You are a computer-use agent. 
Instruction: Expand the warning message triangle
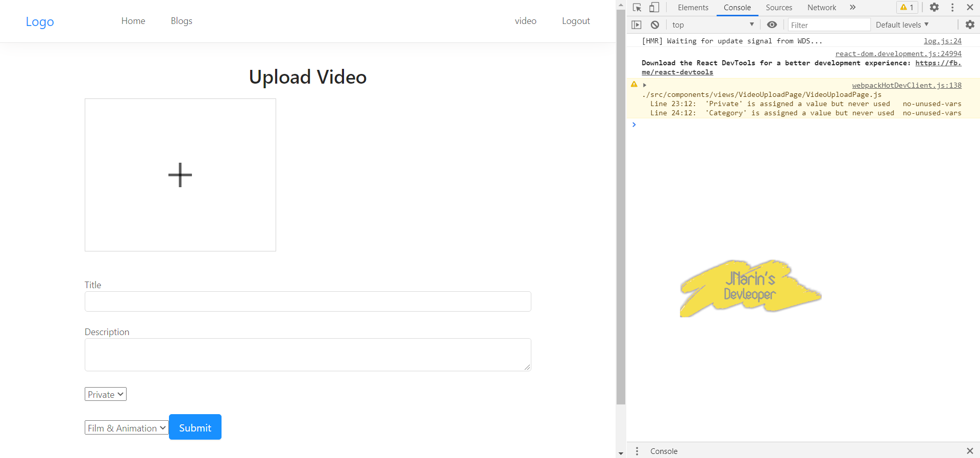coord(645,85)
